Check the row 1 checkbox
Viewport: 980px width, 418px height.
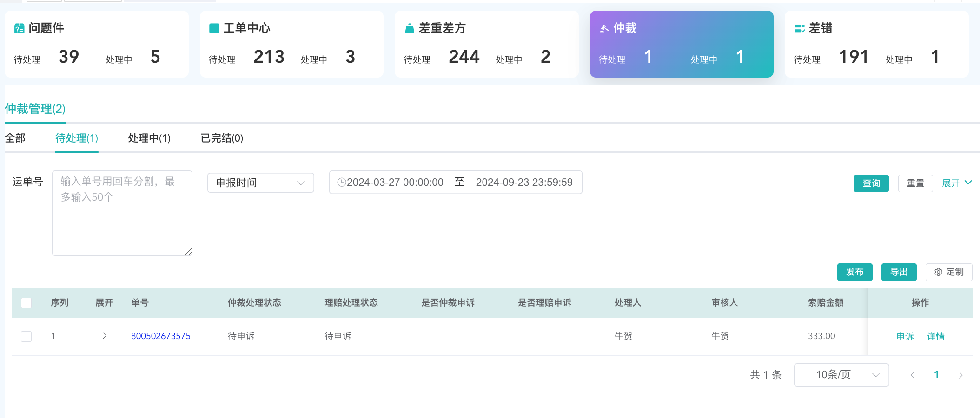tap(26, 336)
